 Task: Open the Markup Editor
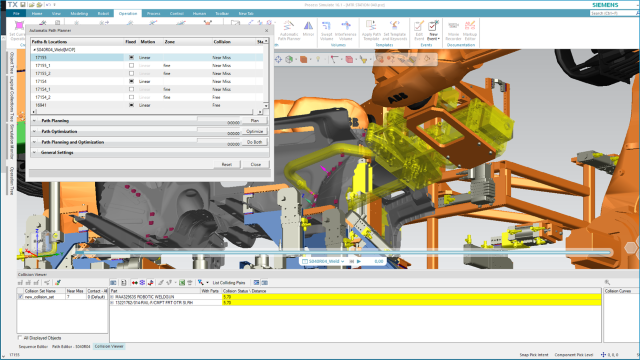click(470, 31)
